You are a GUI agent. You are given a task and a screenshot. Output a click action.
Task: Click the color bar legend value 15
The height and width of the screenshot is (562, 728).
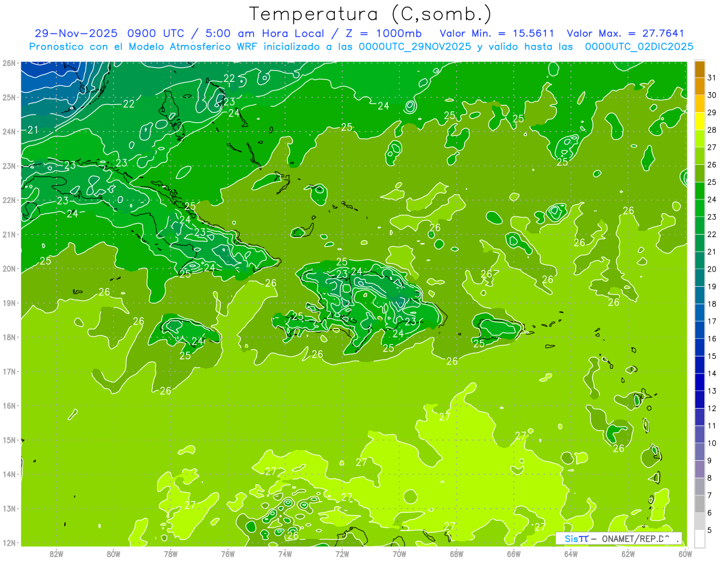712,356
